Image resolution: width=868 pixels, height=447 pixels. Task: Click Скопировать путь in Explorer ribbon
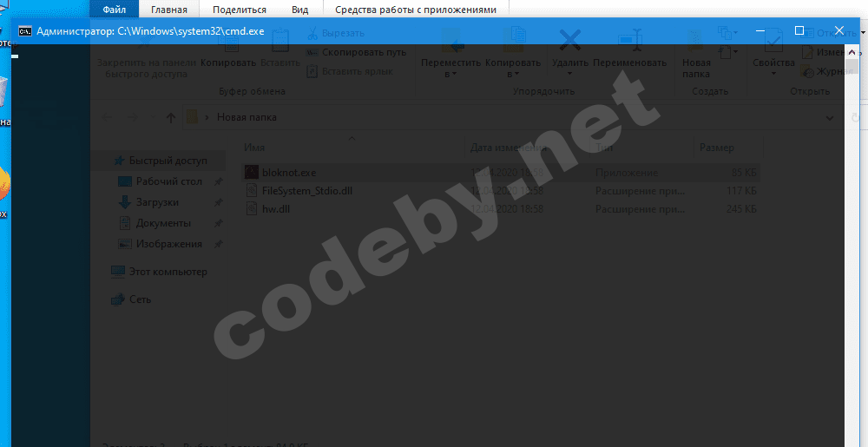point(356,53)
